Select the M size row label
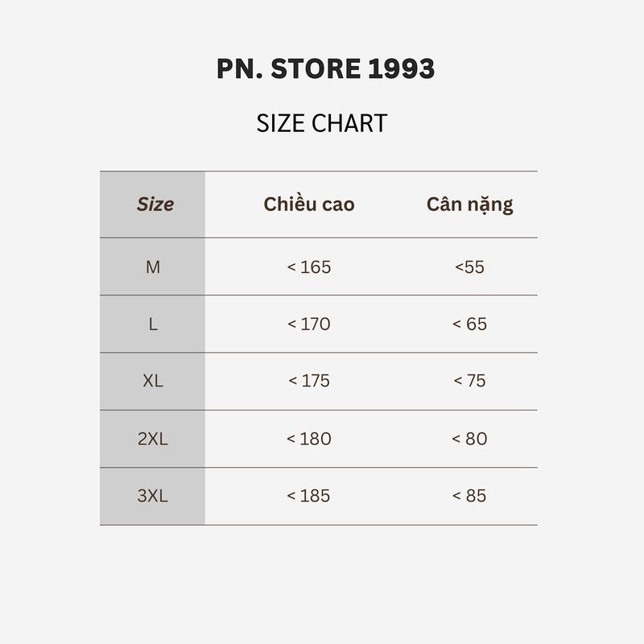 [x=153, y=266]
